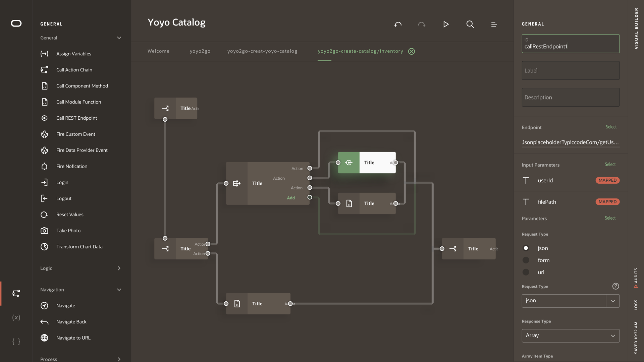This screenshot has width=644, height=362.
Task: Click into the Label input field
Action: (x=571, y=70)
